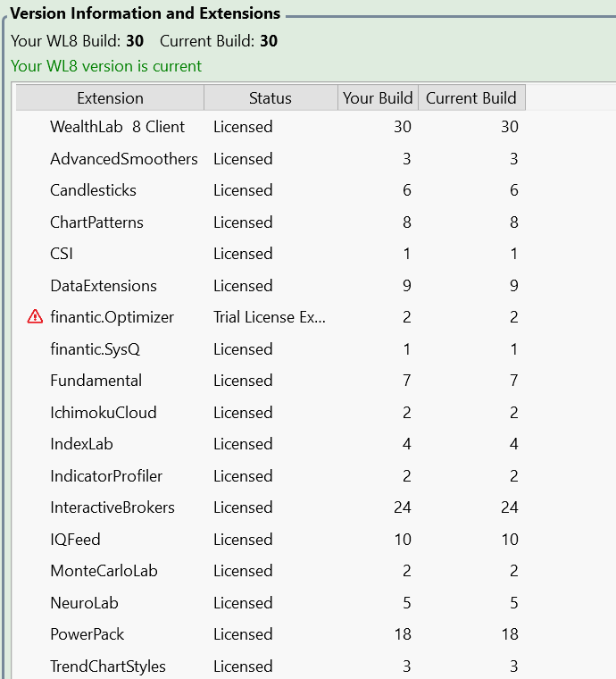Click the Your Build column header
The height and width of the screenshot is (679, 616).
click(x=378, y=98)
